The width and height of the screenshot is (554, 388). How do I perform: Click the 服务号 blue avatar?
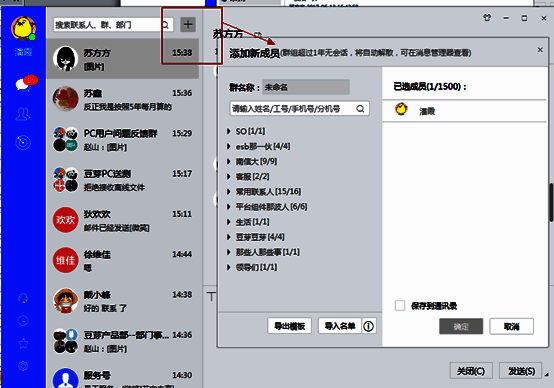[65, 378]
